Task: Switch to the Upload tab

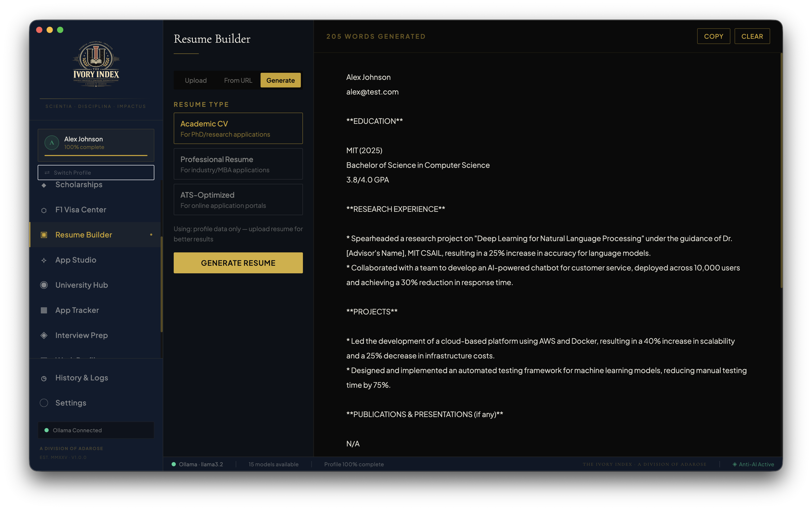Action: click(x=195, y=80)
